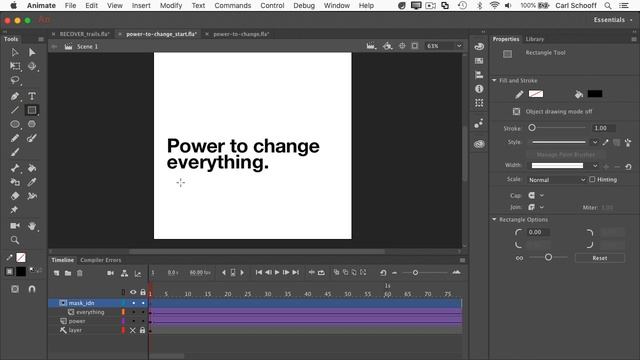Click the stroke color swatch
This screenshot has width=640, height=360.
536,94
